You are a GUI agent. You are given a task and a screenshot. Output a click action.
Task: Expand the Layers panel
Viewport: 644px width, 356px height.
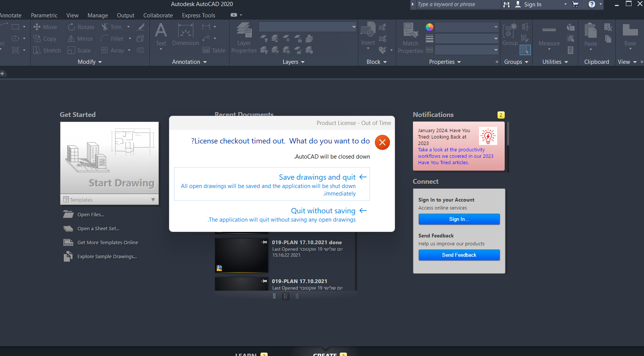(294, 62)
